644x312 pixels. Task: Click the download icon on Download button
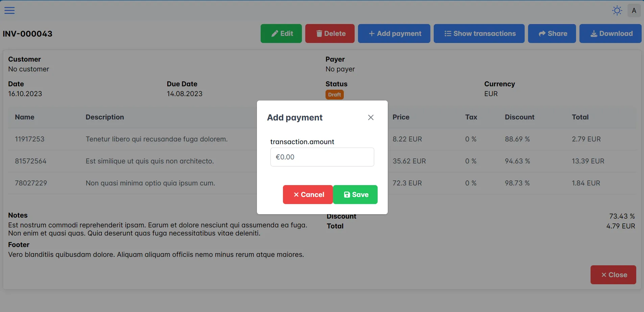coord(594,34)
